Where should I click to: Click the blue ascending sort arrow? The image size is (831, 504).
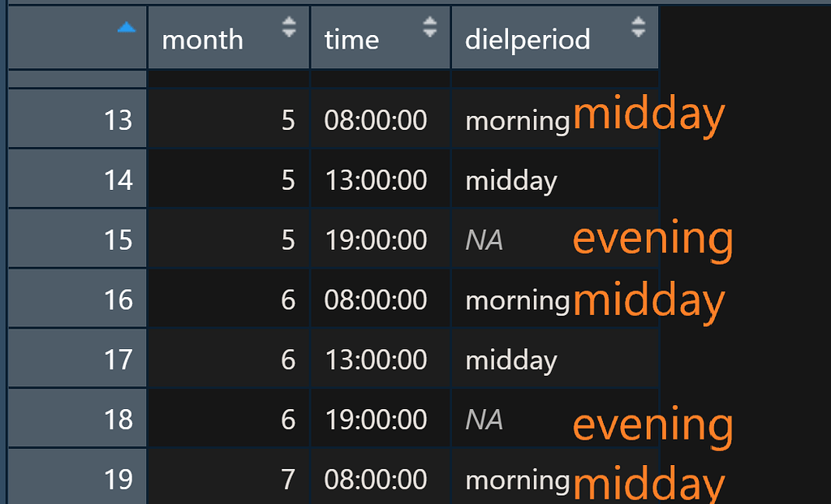128,27
